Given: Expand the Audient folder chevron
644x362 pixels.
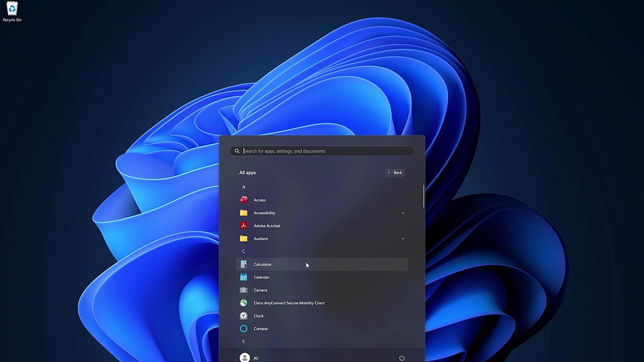Looking at the screenshot, I should click(x=403, y=239).
